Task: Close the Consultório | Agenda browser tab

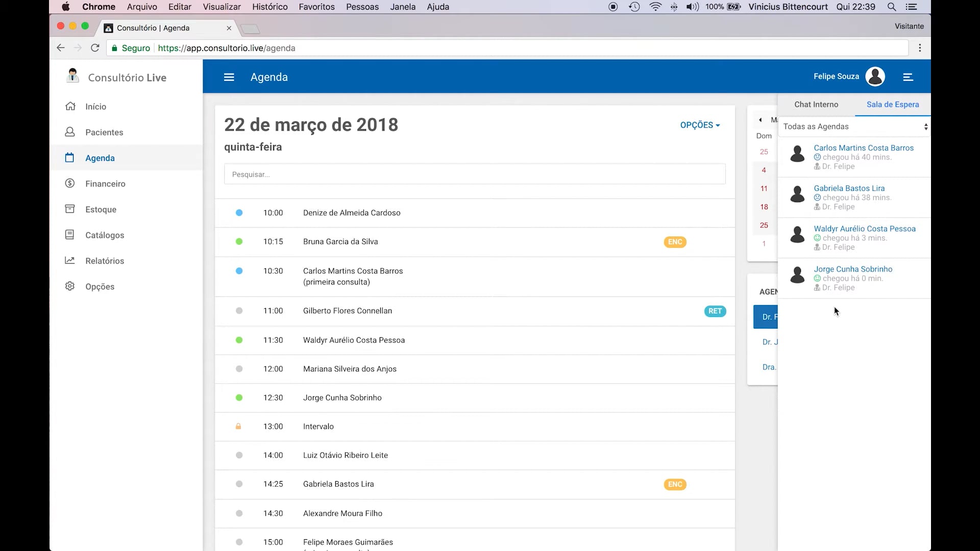Action: point(229,28)
